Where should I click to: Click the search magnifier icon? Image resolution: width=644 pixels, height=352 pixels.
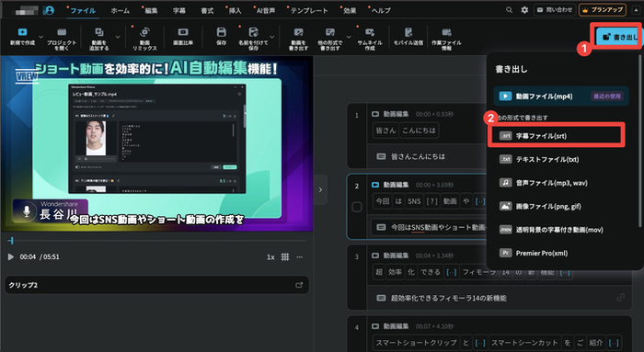510,10
